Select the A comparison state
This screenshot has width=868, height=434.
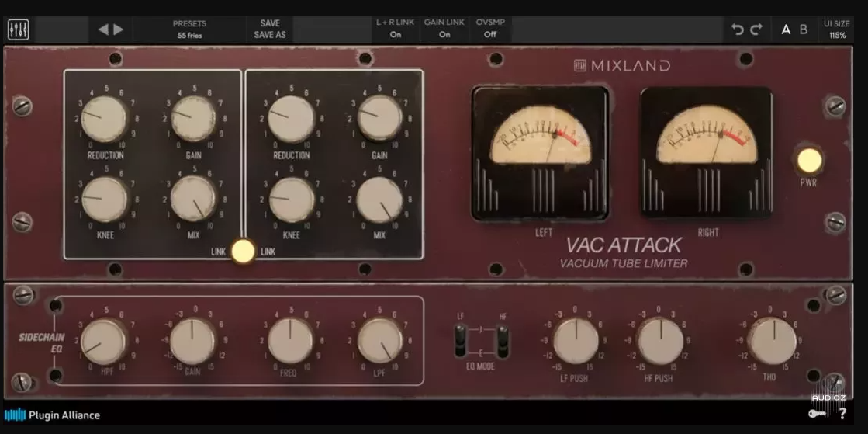click(x=786, y=30)
